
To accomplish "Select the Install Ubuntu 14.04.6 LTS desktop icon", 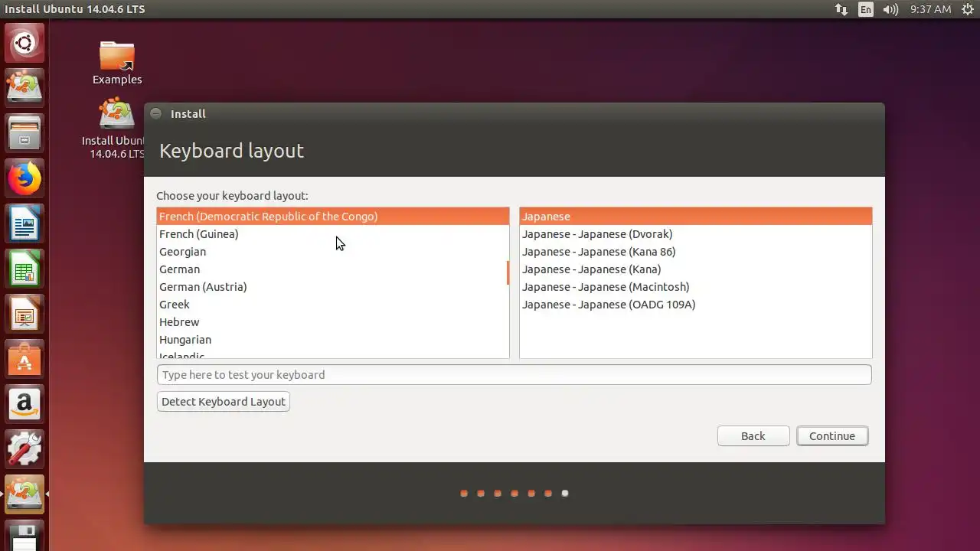I will point(116,129).
